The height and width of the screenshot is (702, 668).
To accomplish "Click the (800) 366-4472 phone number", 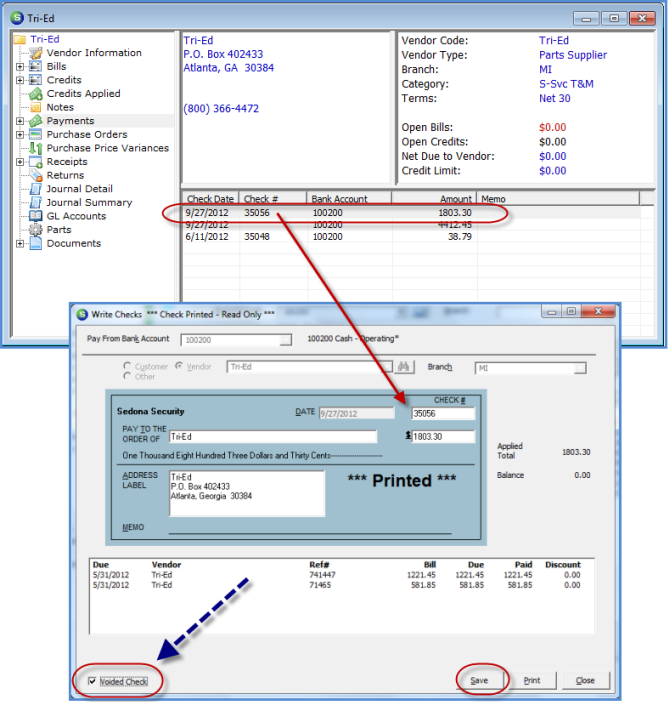I will point(221,109).
